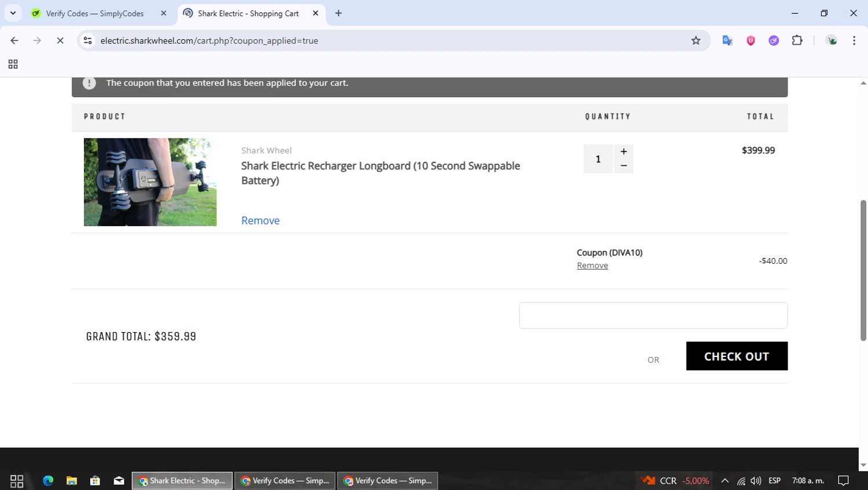Image resolution: width=868 pixels, height=490 pixels.
Task: Stop loading the page
Action: click(x=60, y=40)
